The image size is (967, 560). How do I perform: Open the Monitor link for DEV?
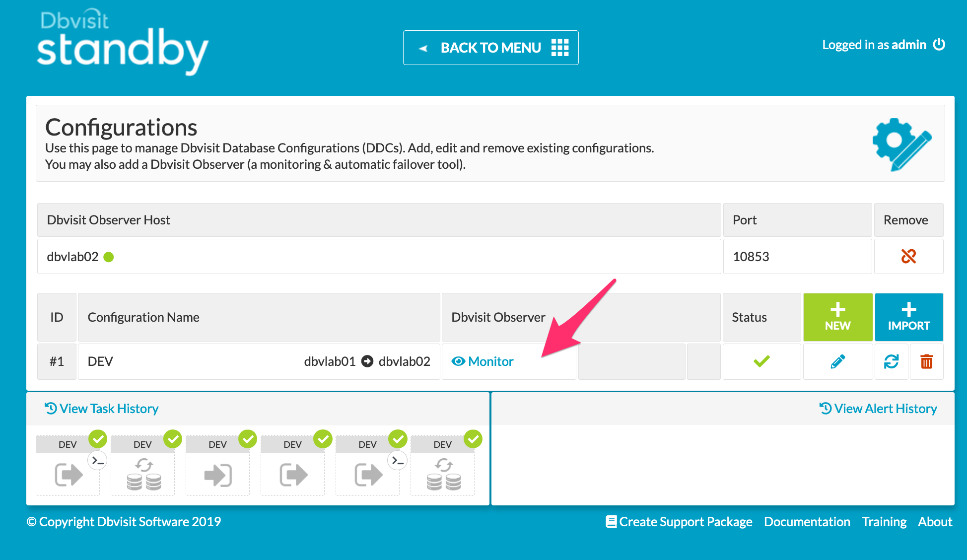click(483, 361)
